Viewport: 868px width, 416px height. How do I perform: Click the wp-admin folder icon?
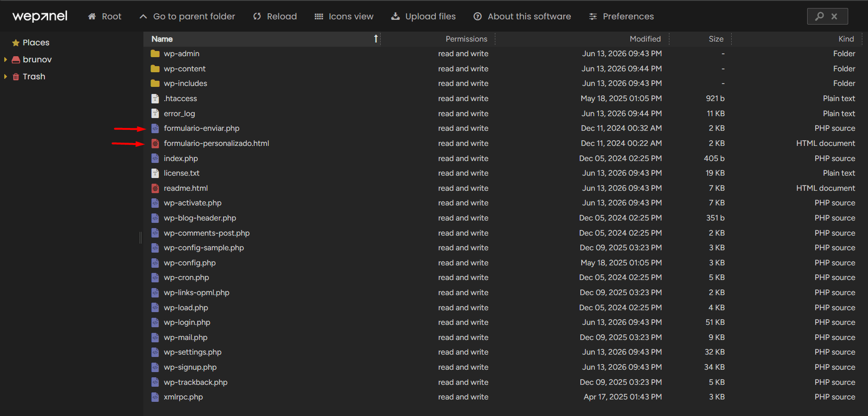[x=155, y=53]
